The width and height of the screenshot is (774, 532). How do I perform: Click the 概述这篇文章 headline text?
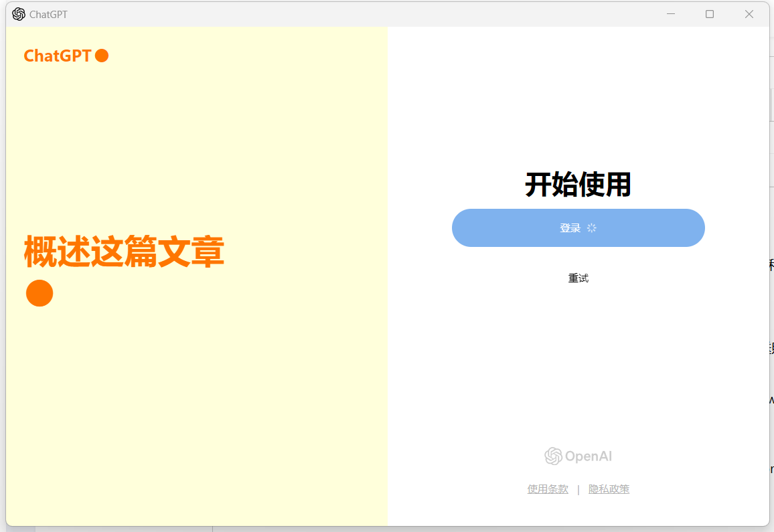tap(124, 252)
